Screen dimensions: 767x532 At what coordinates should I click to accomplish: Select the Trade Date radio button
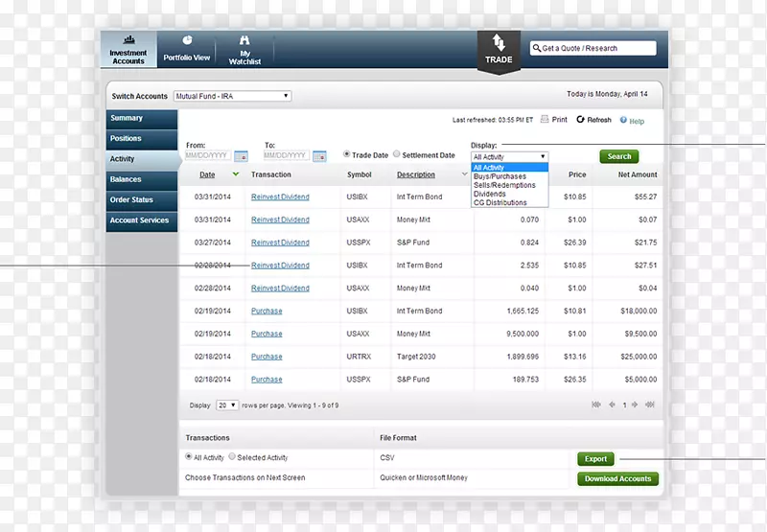(347, 155)
